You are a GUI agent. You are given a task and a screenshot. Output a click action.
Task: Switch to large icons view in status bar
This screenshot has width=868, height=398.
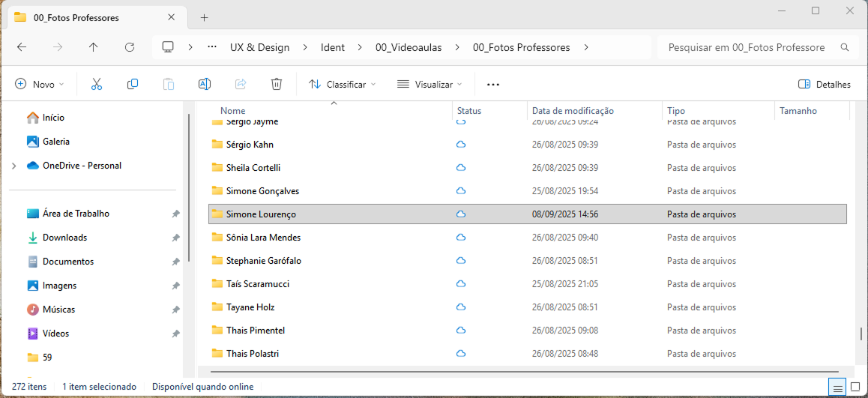855,387
